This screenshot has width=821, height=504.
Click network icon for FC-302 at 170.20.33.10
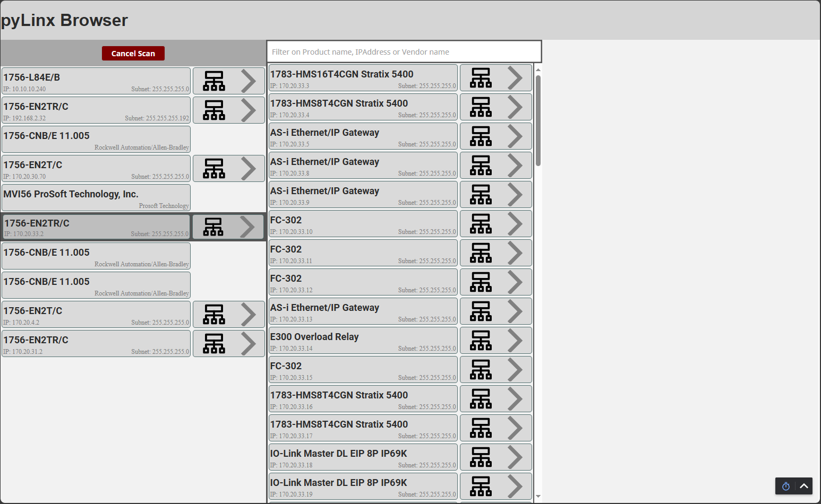[481, 224]
